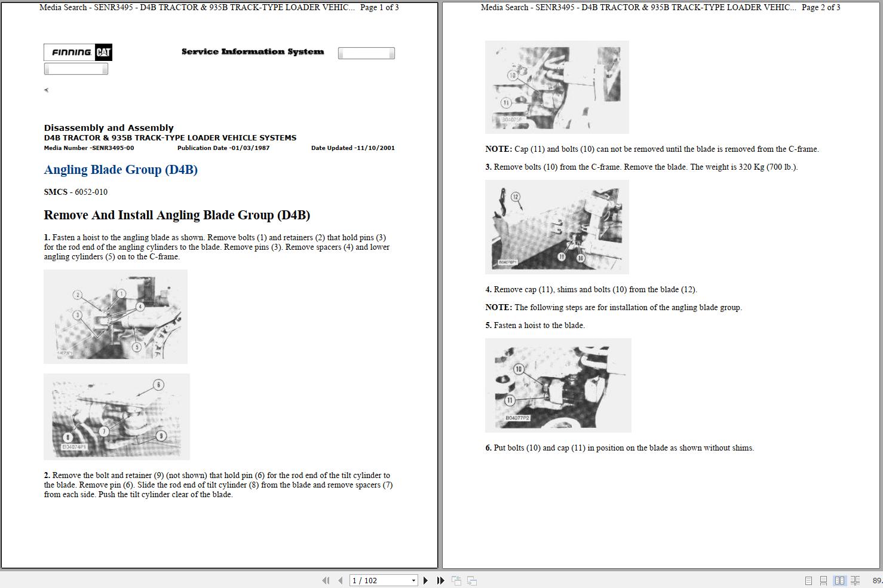This screenshot has width=883, height=588.
Task: Skip to the last page
Action: point(440,580)
